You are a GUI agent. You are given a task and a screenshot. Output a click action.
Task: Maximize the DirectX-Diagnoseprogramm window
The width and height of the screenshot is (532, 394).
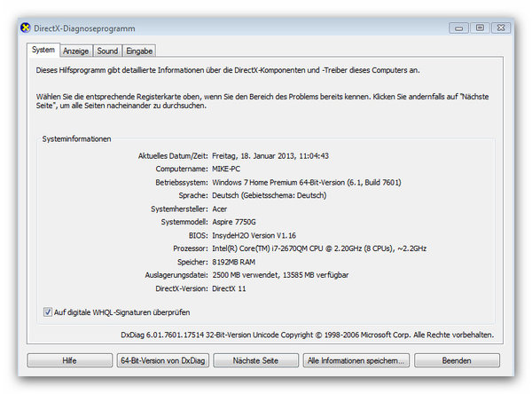coord(480,28)
